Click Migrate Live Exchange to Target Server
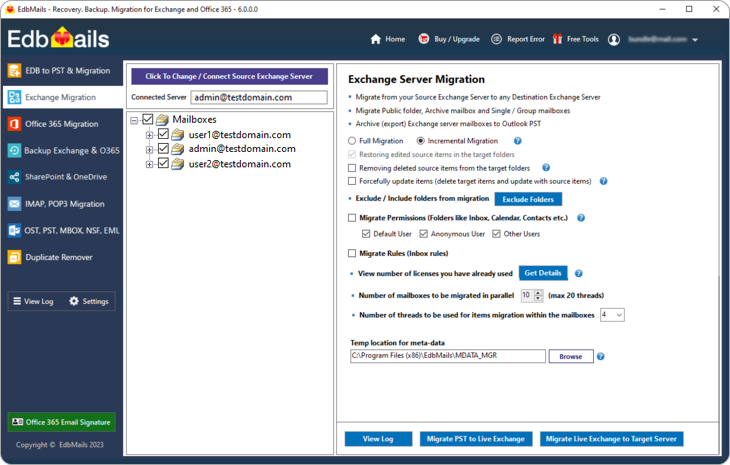730x465 pixels. [611, 439]
